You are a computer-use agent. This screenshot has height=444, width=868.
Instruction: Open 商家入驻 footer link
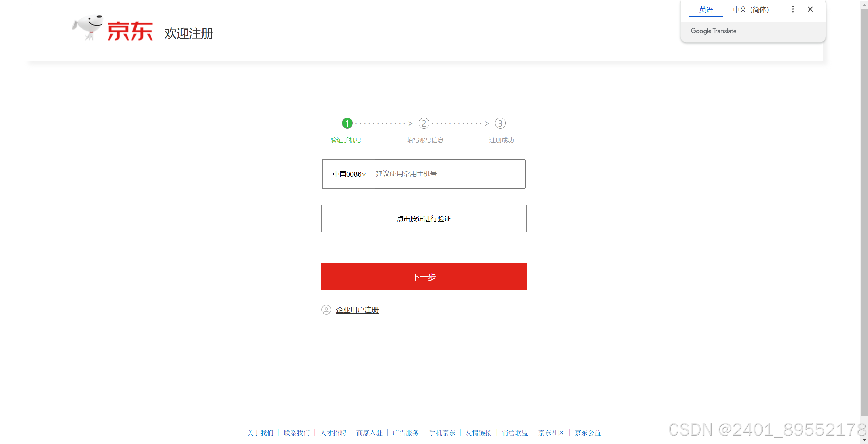coord(369,433)
